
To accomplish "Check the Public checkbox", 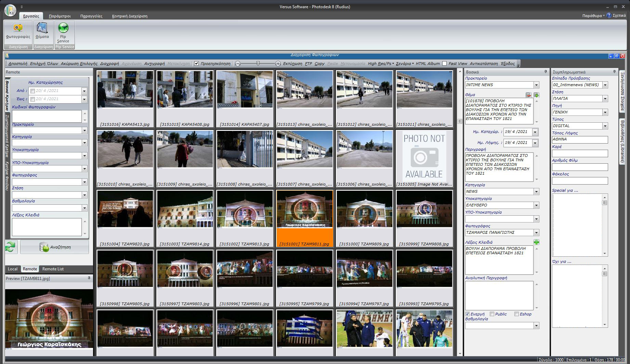I will tap(492, 314).
